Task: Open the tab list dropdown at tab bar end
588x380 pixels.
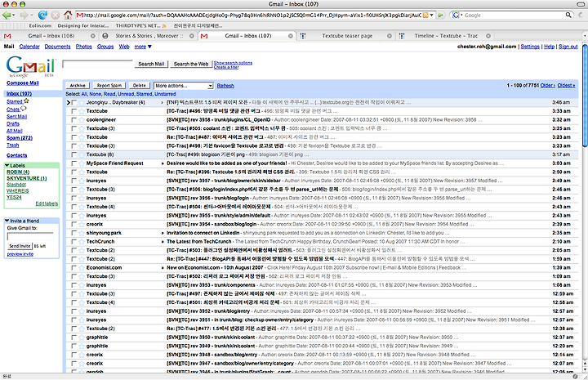Action: coord(585,36)
